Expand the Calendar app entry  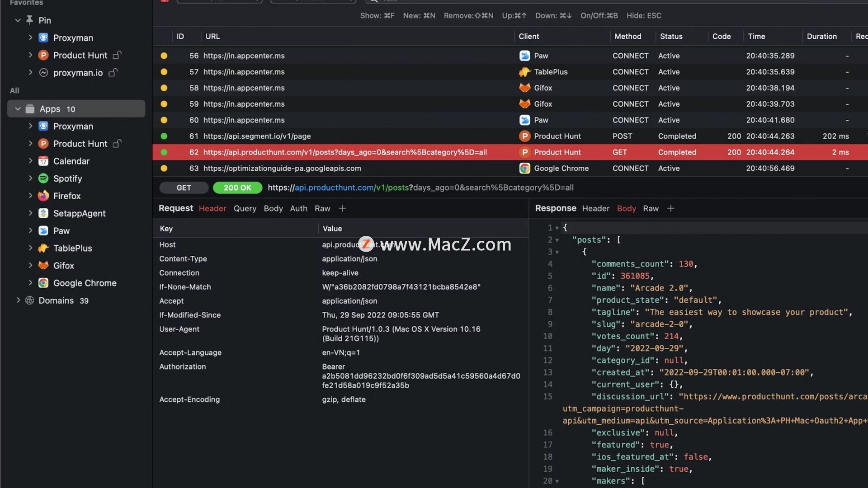click(30, 161)
